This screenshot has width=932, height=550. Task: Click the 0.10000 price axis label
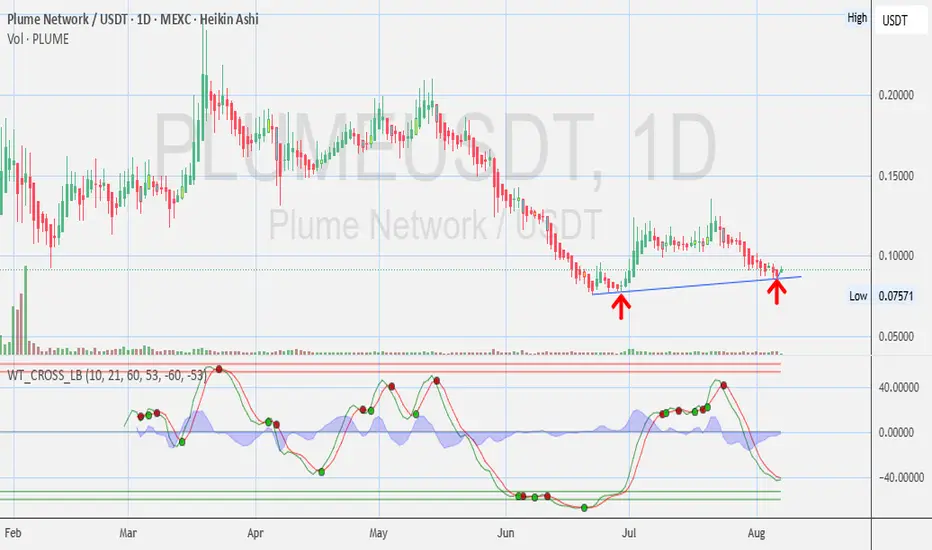(896, 256)
